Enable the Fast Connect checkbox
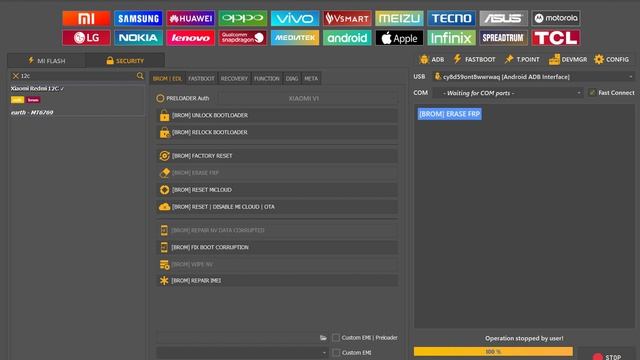The width and height of the screenshot is (640, 360). [x=592, y=93]
